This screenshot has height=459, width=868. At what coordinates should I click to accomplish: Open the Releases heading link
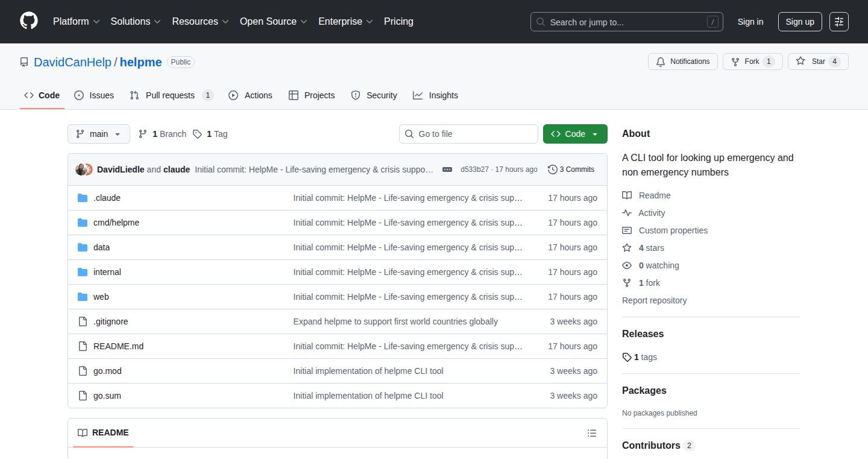click(x=643, y=334)
